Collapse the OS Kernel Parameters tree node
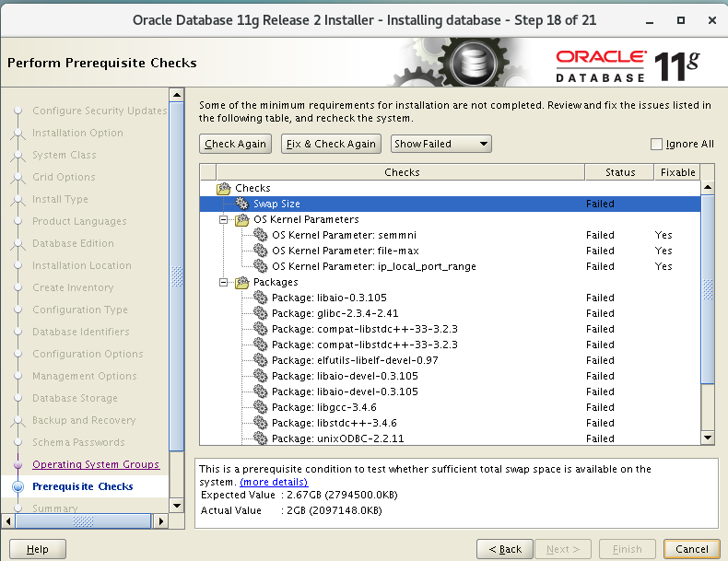728x561 pixels. [223, 219]
